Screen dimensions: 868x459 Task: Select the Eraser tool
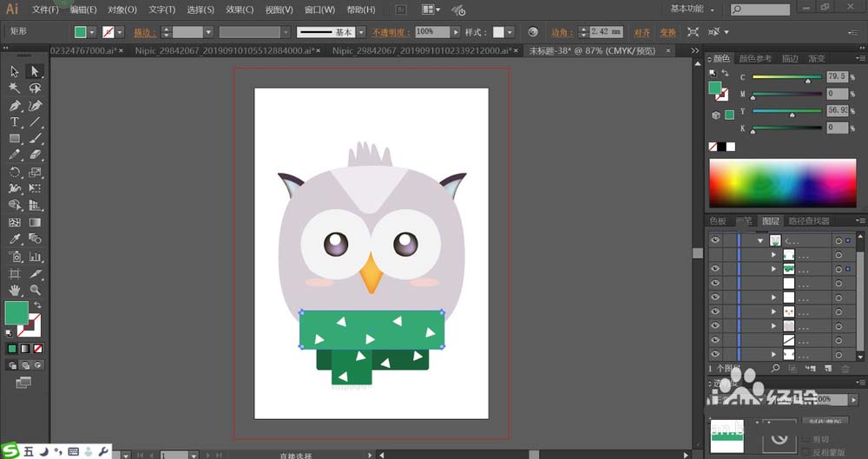click(35, 155)
